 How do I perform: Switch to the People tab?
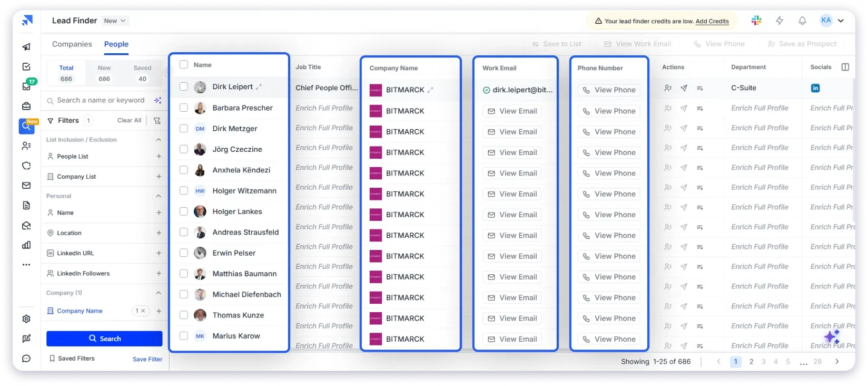[x=116, y=44]
